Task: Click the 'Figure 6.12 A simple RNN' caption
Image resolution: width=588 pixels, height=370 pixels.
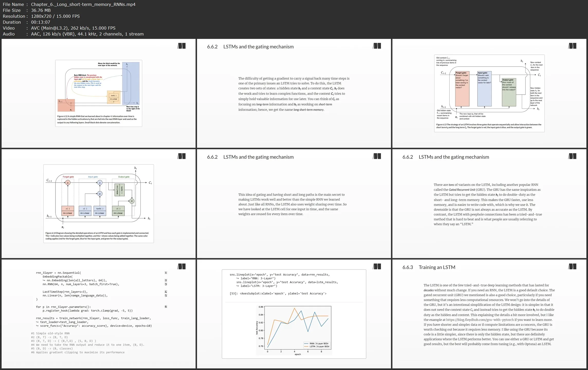Action: [97, 119]
